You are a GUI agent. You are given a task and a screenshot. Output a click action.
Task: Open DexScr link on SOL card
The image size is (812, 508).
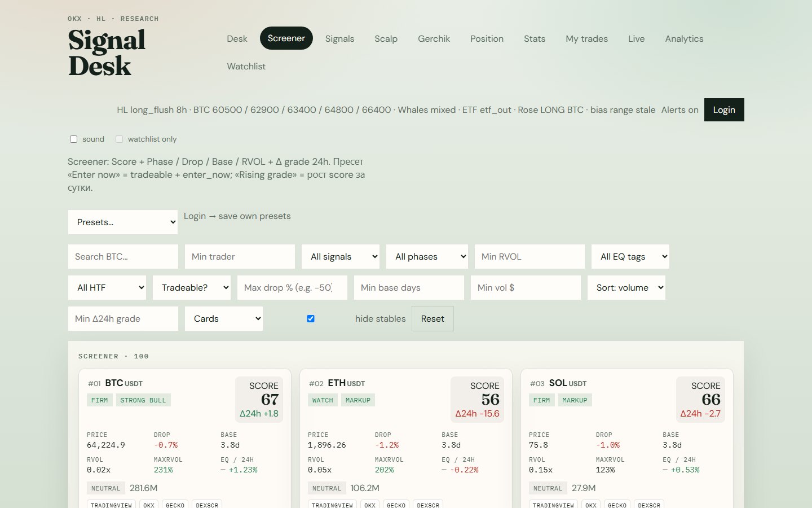[649, 505]
